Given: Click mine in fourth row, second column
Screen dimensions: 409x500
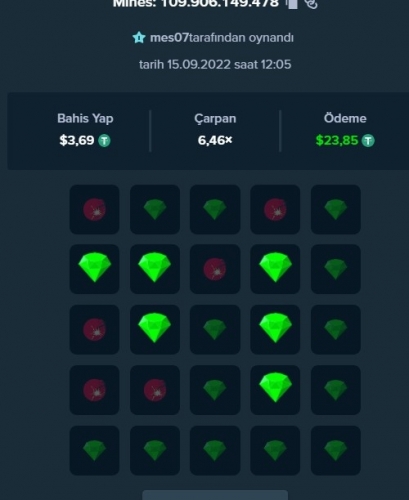Looking at the screenshot, I should [x=155, y=390].
